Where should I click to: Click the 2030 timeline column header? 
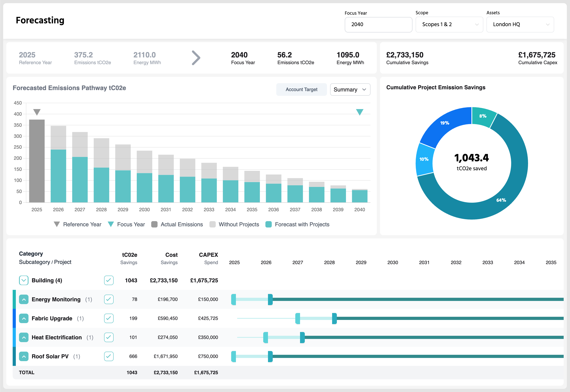(x=392, y=262)
